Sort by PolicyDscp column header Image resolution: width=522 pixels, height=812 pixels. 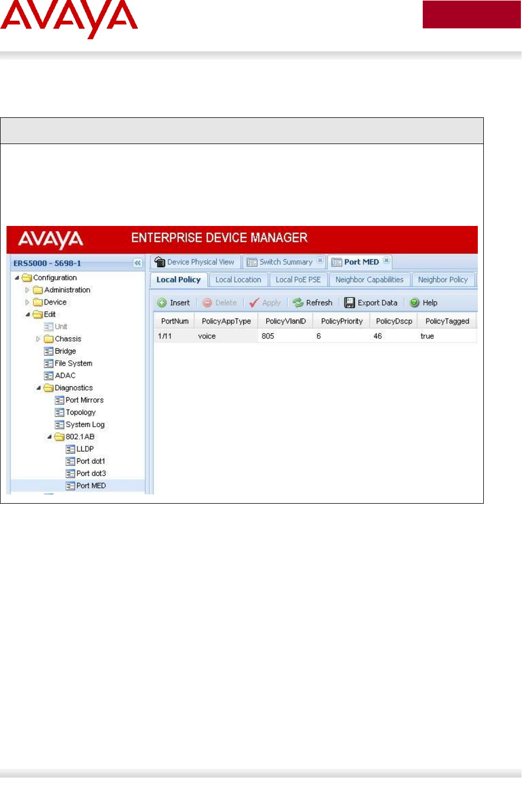(x=394, y=321)
